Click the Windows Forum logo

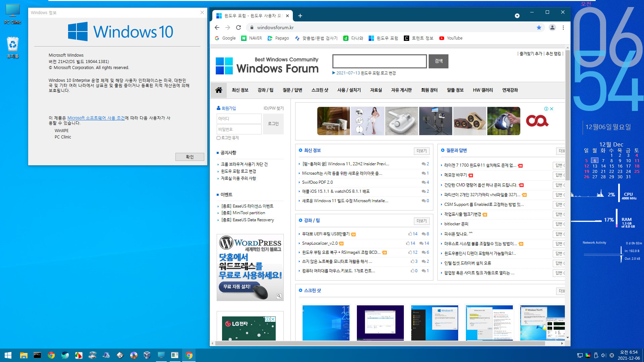click(x=267, y=65)
